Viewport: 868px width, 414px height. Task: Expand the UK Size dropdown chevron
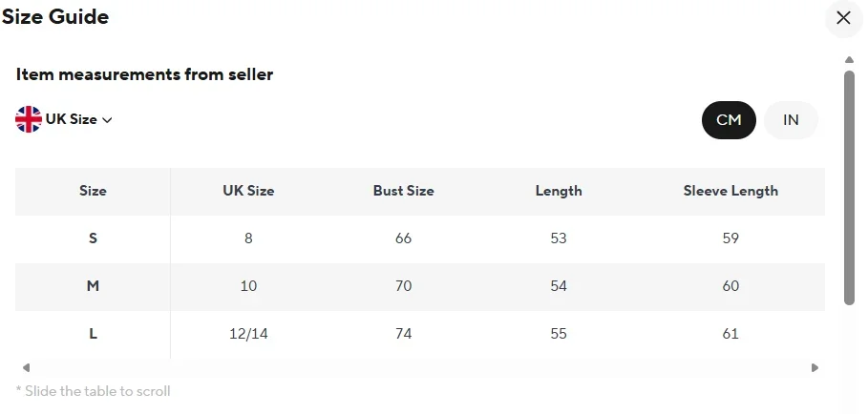108,120
